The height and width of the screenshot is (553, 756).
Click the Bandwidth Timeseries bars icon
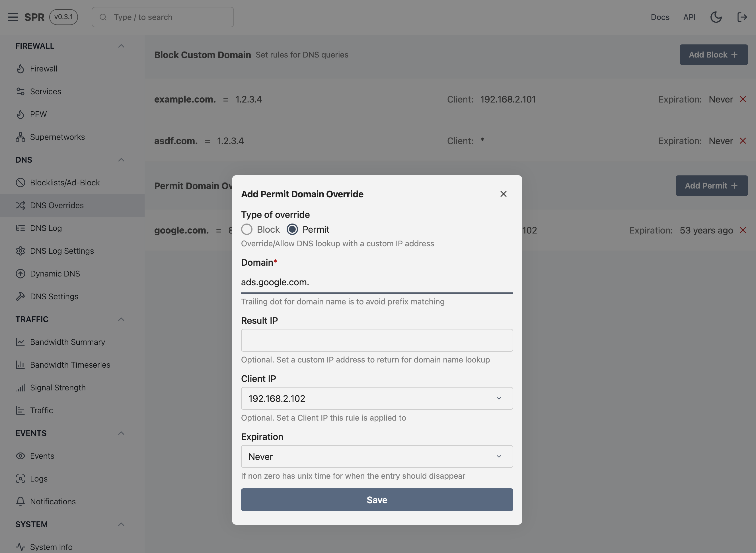[20, 364]
